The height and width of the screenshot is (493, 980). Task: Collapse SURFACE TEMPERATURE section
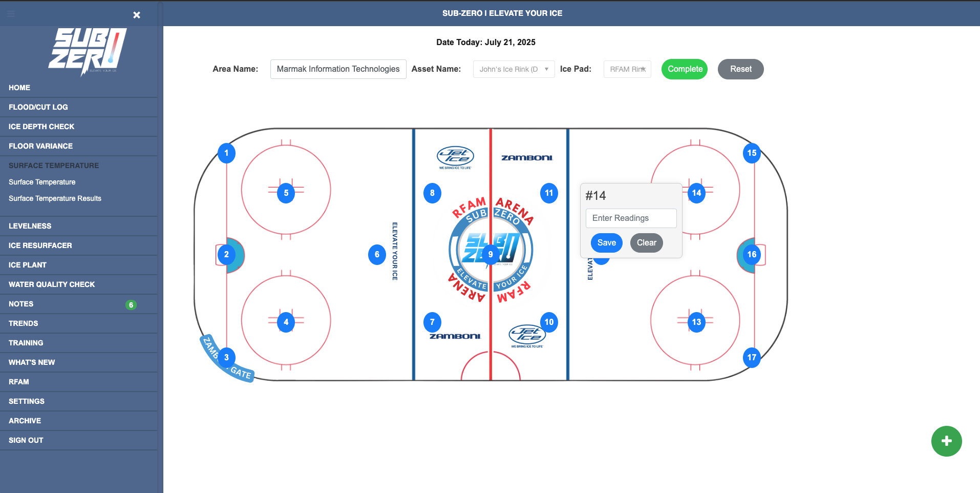click(x=79, y=166)
